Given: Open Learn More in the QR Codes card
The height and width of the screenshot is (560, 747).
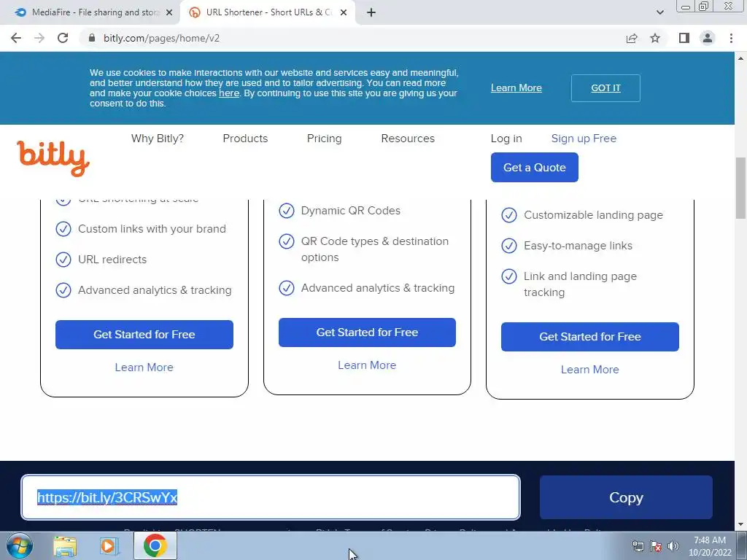Looking at the screenshot, I should pyautogui.click(x=368, y=365).
